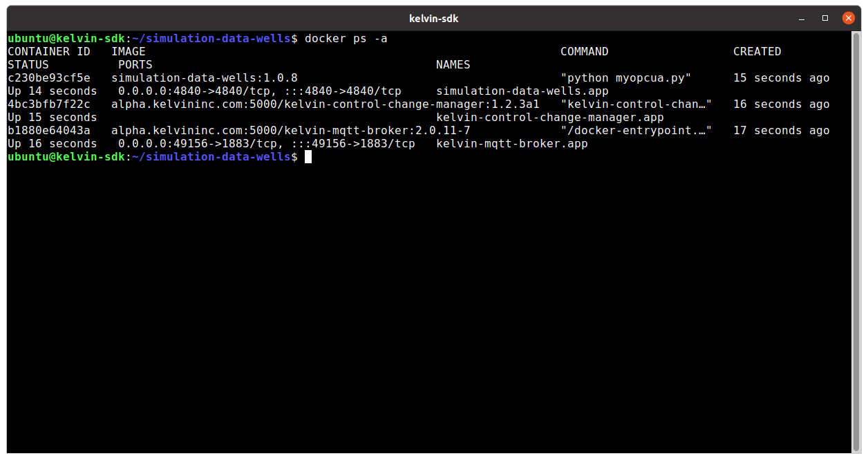Click the kelvin-mqtt-broker.app container name
The width and height of the screenshot is (868, 460).
[511, 143]
